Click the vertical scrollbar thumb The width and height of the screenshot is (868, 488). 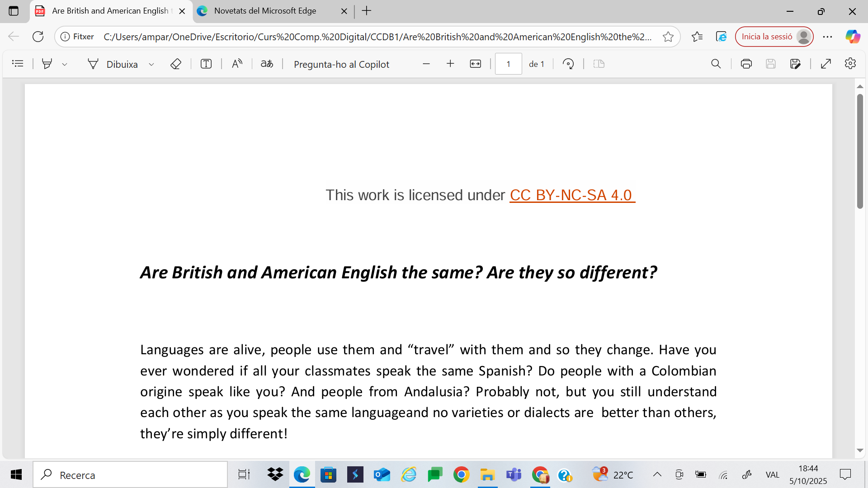[860, 151]
